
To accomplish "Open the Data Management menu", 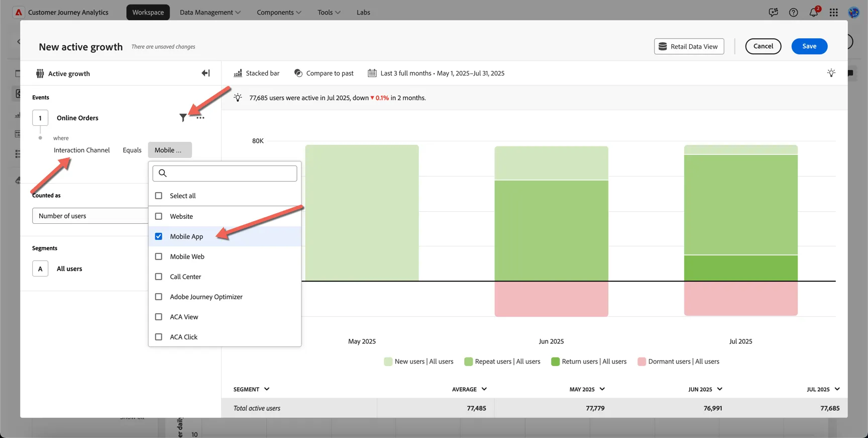I will [210, 12].
